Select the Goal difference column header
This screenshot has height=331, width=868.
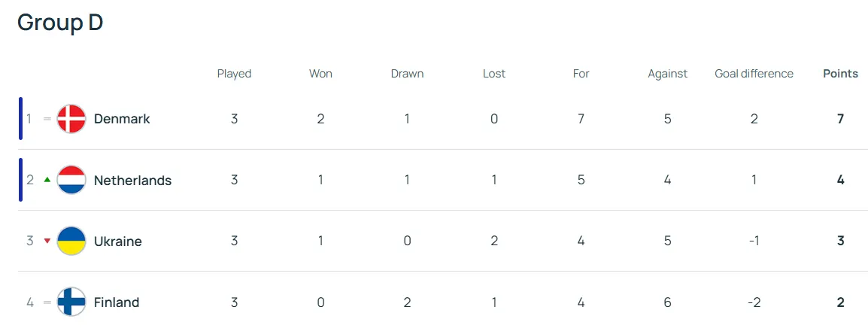754,74
